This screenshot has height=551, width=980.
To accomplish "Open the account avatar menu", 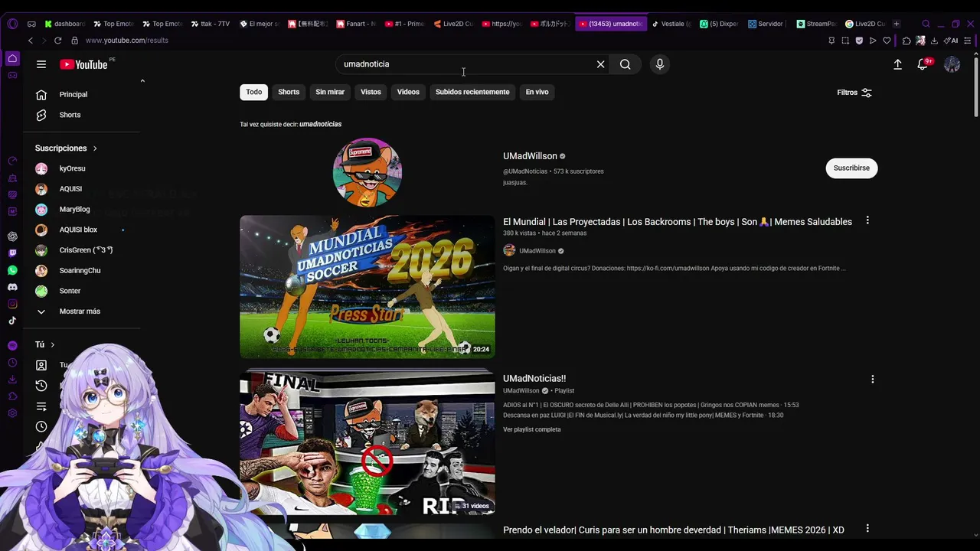I will click(x=952, y=64).
